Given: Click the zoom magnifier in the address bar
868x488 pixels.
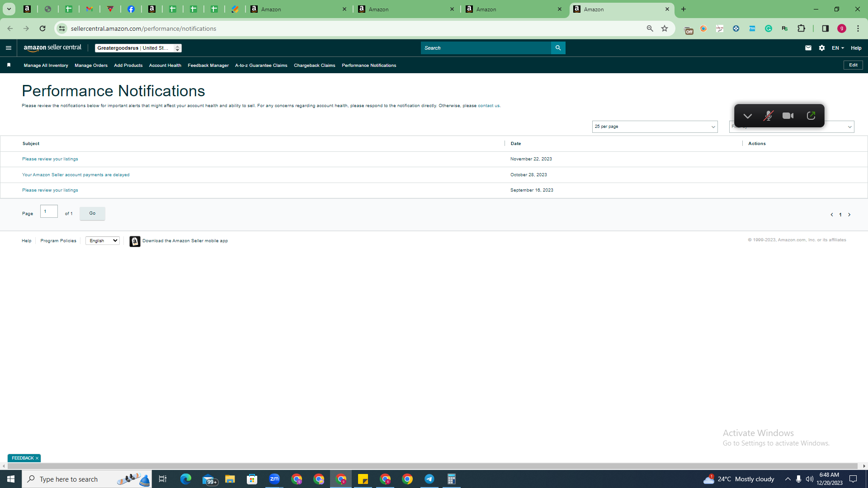Looking at the screenshot, I should 650,28.
